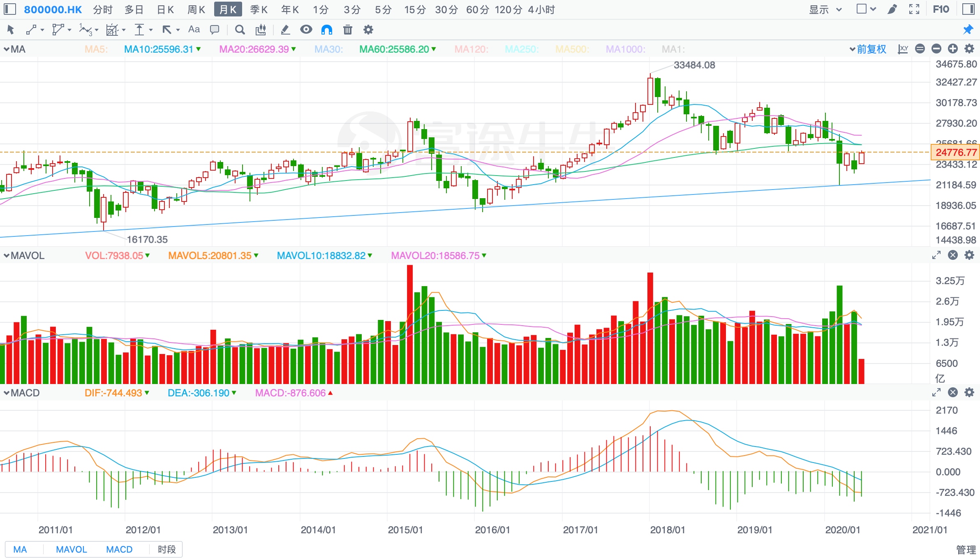Expand the MACD panel to full size

[x=936, y=393]
